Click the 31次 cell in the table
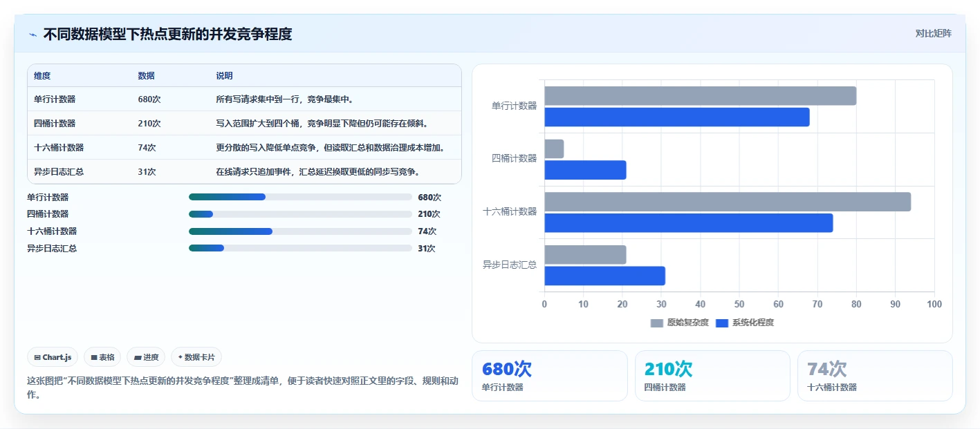 (147, 172)
